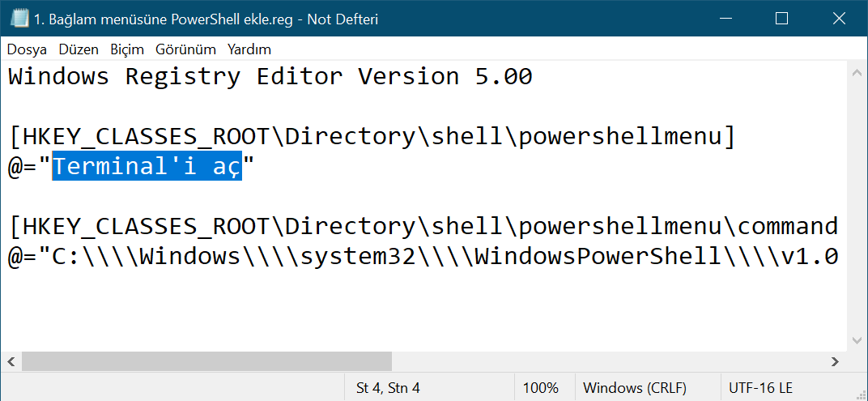Maximize the Not Defteri window
868x401 pixels.
781,19
